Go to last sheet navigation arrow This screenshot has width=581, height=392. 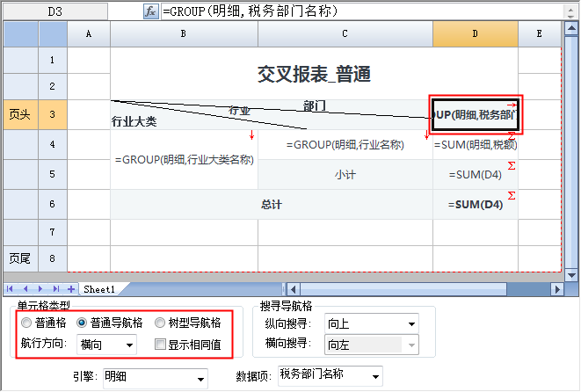pyautogui.click(x=55, y=288)
